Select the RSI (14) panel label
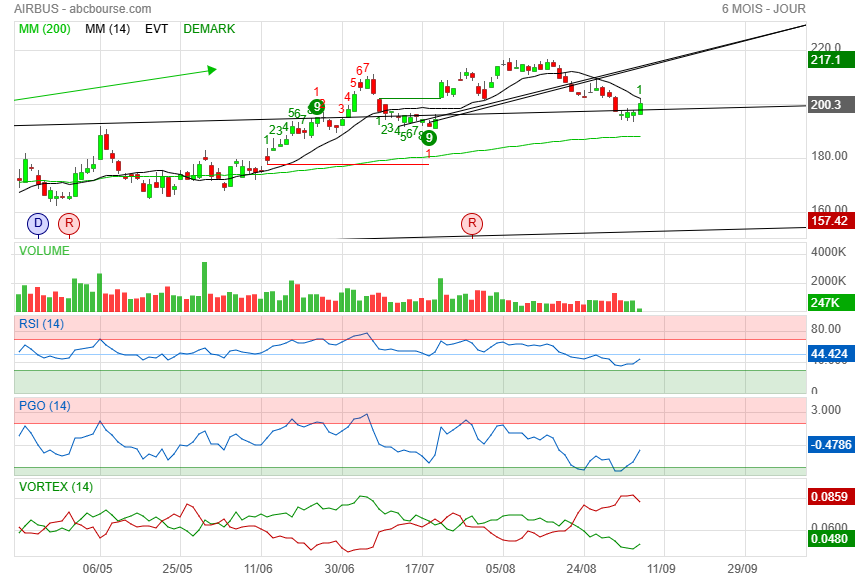Image resolution: width=855 pixels, height=579 pixels. [x=41, y=324]
